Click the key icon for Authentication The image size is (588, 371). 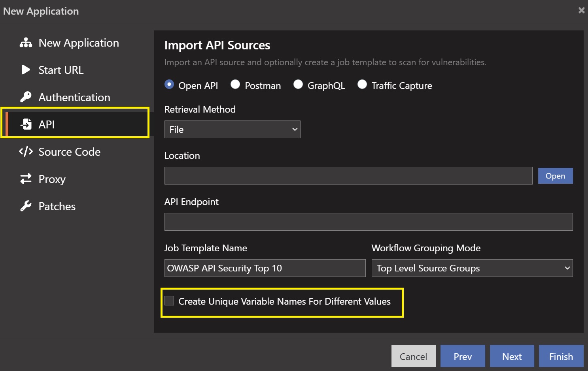[26, 97]
